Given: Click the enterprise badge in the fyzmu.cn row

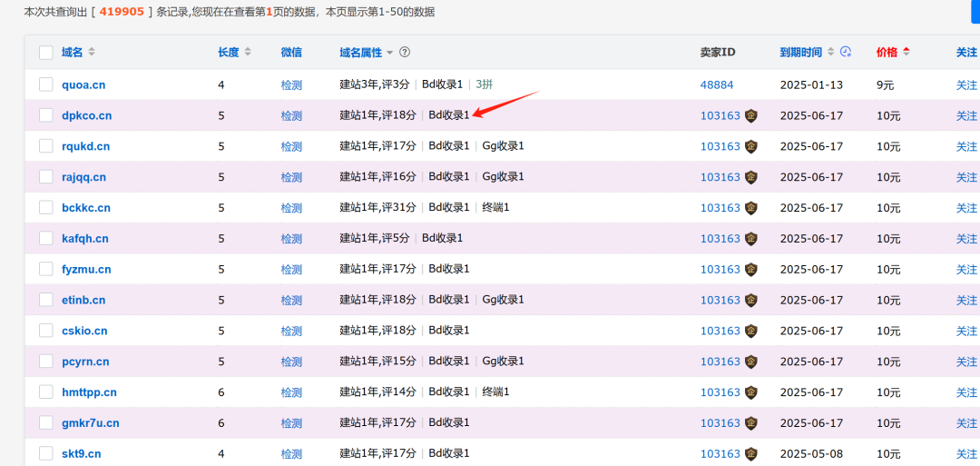Looking at the screenshot, I should click(751, 270).
